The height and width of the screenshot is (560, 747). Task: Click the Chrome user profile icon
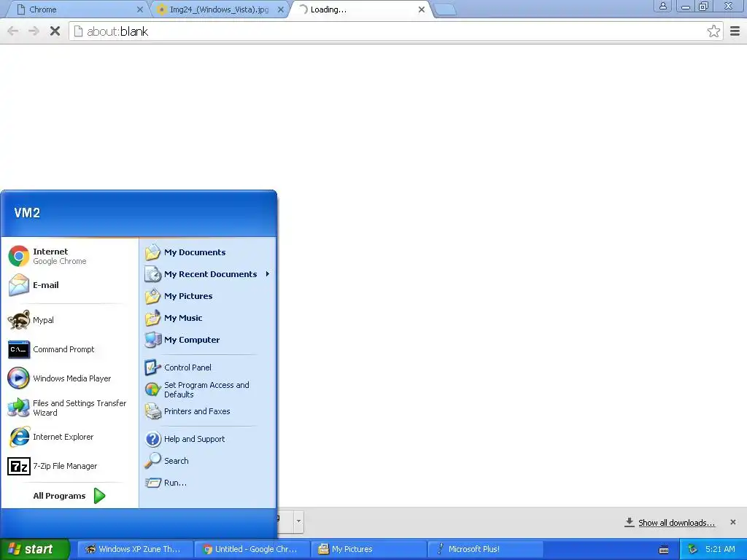pyautogui.click(x=662, y=6)
